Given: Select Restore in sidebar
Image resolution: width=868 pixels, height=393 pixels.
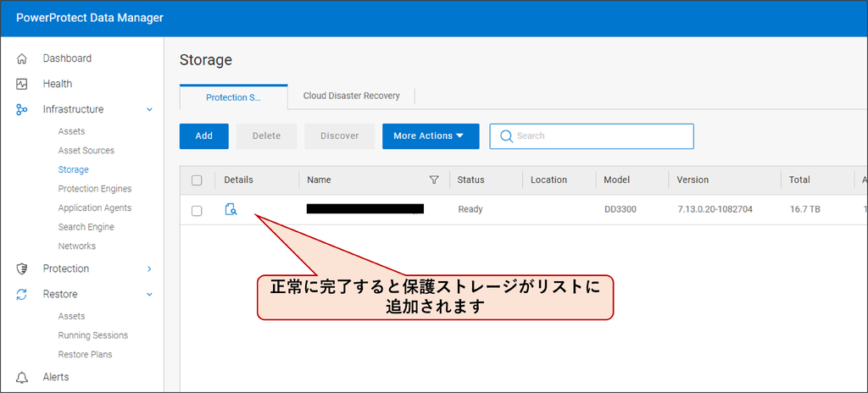Looking at the screenshot, I should 60,294.
